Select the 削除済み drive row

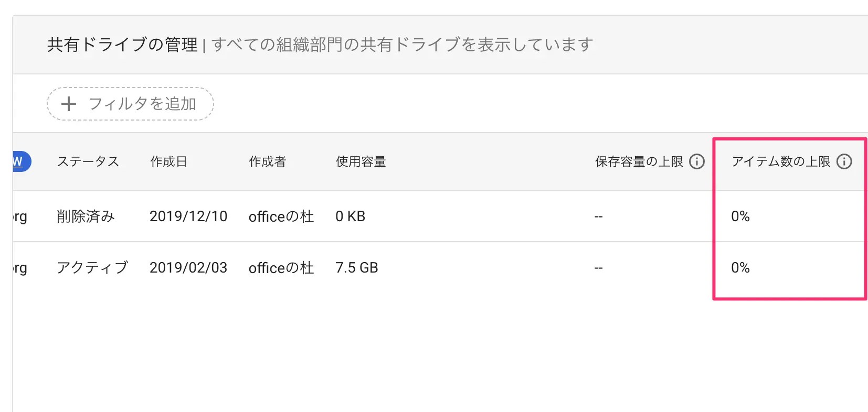coord(86,216)
